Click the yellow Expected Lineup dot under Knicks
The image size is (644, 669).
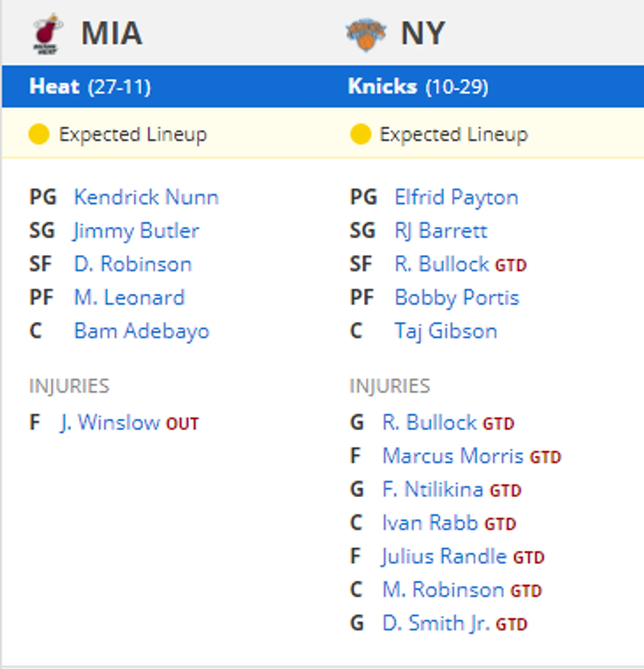tap(360, 134)
